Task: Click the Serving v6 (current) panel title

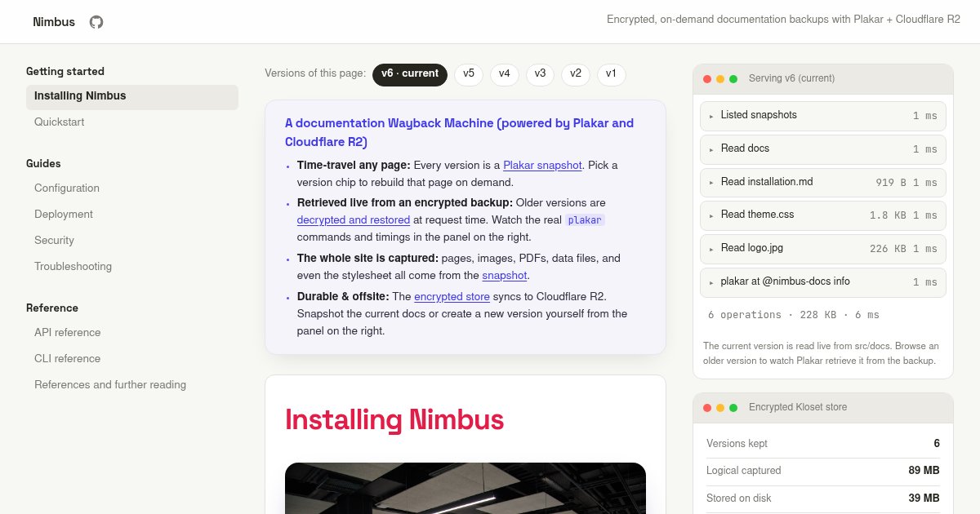Action: (791, 79)
